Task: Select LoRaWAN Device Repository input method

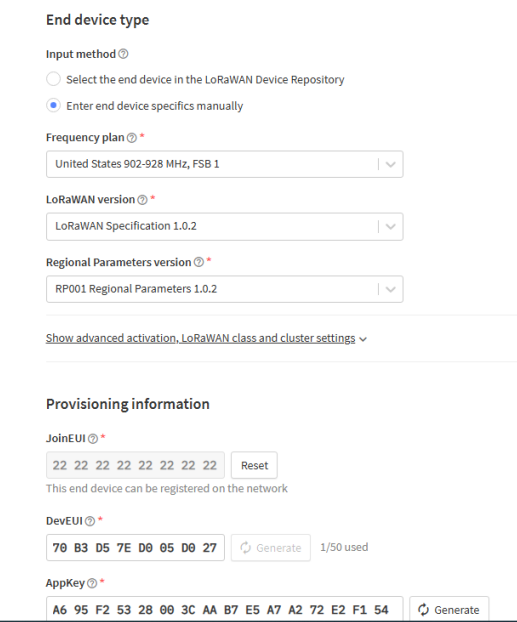Action: click(x=53, y=79)
